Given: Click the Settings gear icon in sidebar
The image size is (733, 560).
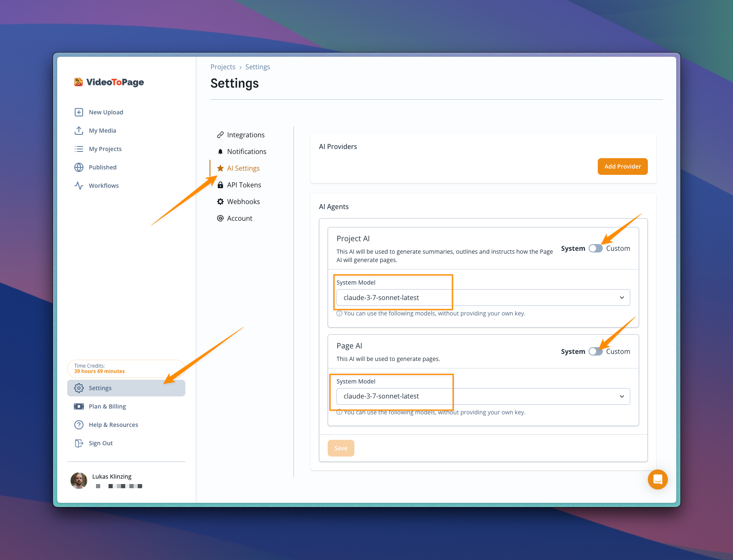Looking at the screenshot, I should [x=79, y=388].
